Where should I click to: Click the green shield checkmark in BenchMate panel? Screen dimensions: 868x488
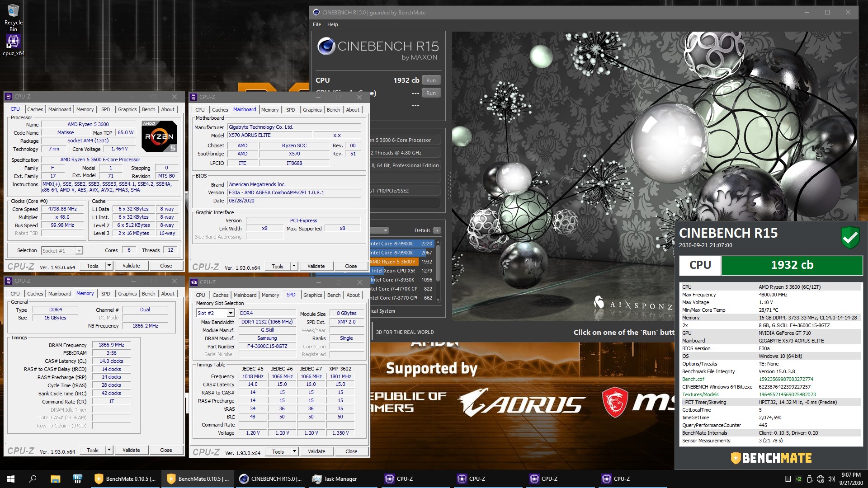tap(850, 237)
